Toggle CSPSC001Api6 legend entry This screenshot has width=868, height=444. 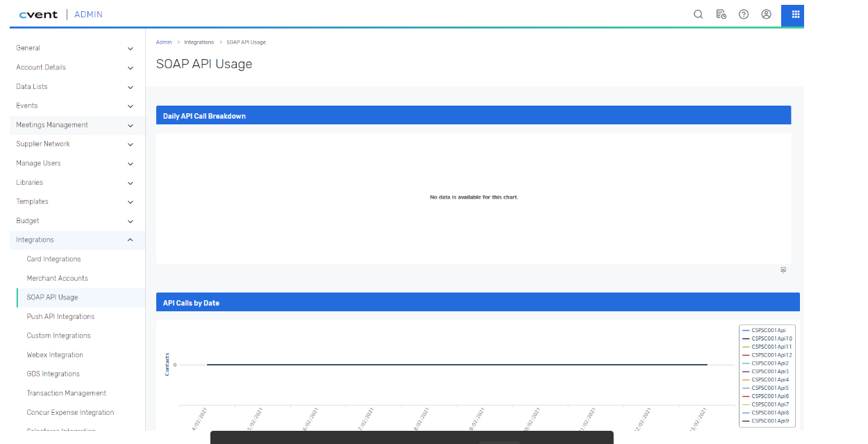pos(769,396)
